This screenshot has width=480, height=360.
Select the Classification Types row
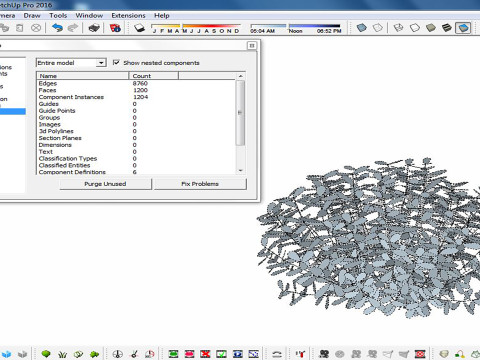pyautogui.click(x=136, y=158)
